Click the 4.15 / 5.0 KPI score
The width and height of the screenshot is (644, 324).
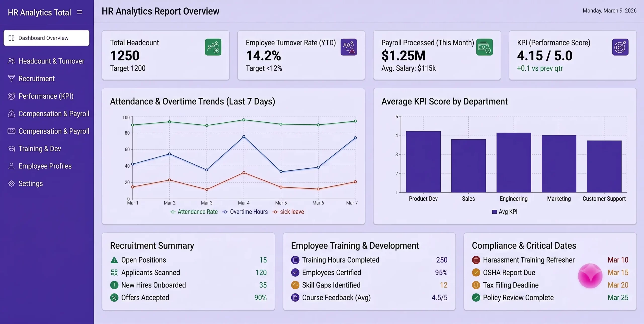click(545, 56)
